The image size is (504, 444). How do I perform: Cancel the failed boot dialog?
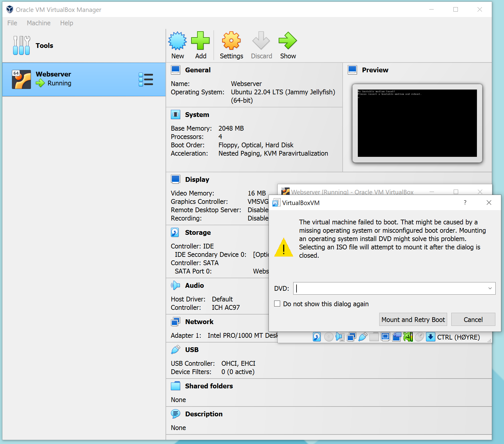(x=473, y=319)
